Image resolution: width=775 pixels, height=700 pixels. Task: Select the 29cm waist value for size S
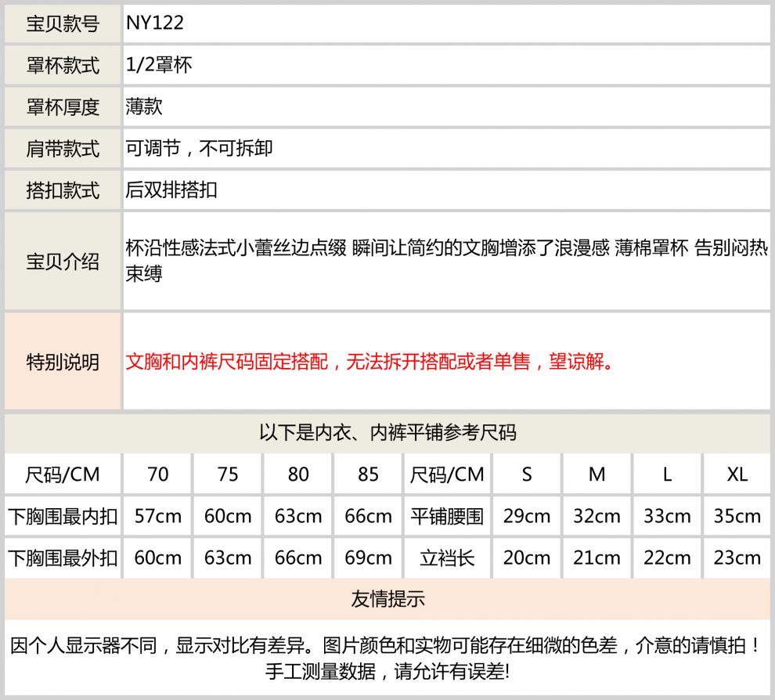click(526, 517)
